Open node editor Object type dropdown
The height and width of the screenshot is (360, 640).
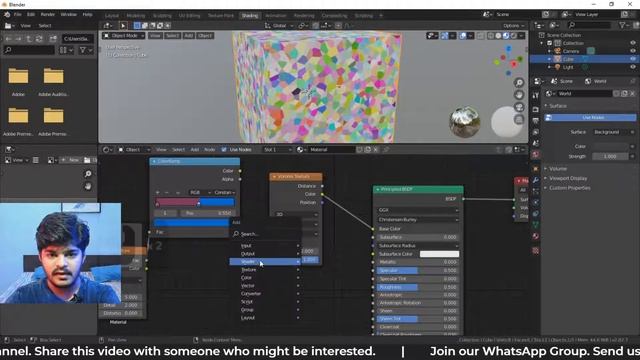(134, 149)
